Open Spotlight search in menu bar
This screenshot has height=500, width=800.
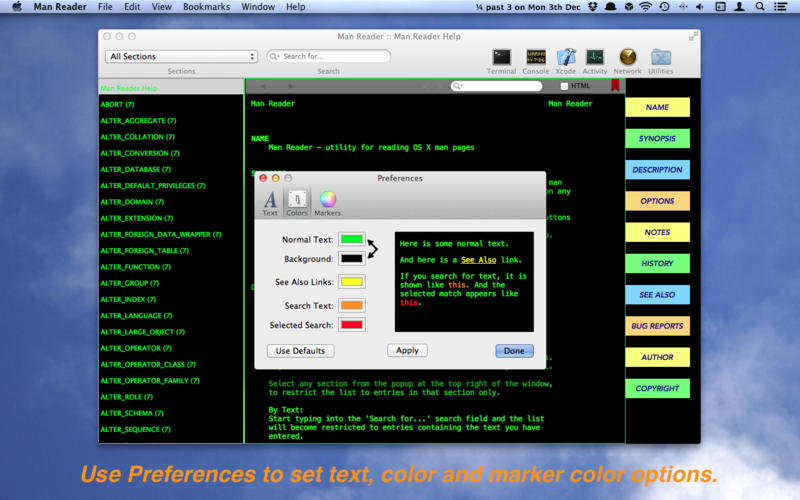pos(760,7)
